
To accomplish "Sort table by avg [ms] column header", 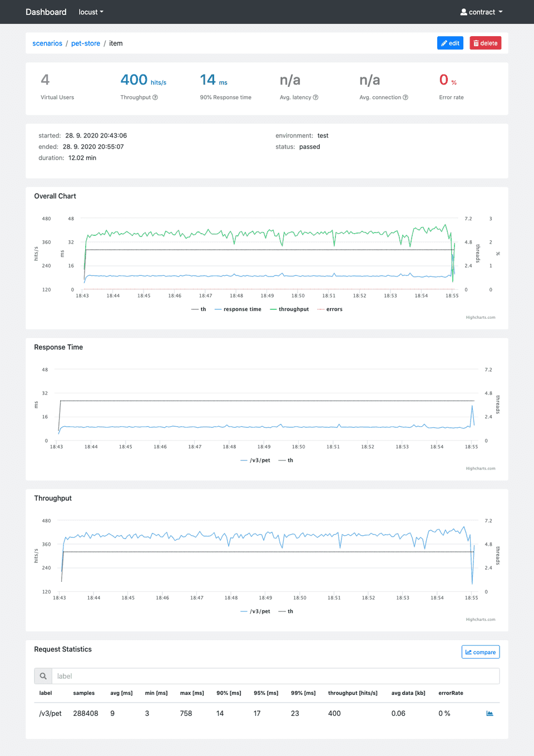I will pyautogui.click(x=121, y=693).
